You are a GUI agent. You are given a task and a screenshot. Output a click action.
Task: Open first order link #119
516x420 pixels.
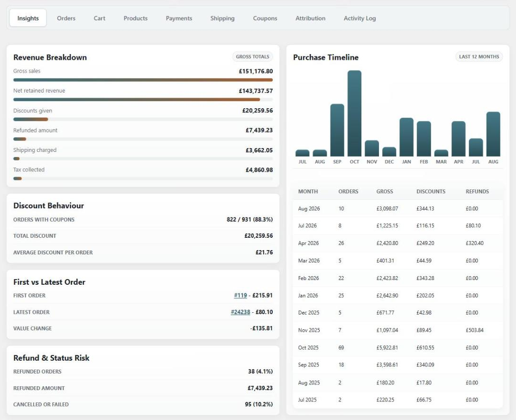tap(240, 296)
